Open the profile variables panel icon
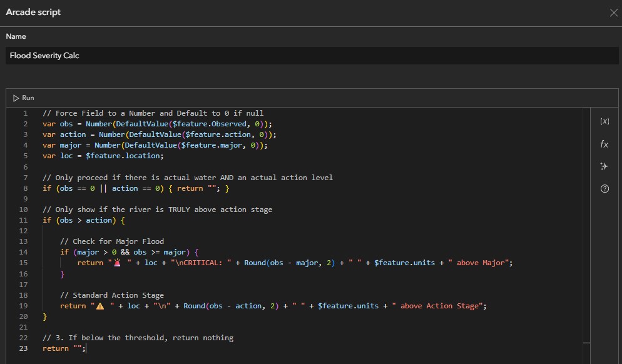 (x=604, y=121)
